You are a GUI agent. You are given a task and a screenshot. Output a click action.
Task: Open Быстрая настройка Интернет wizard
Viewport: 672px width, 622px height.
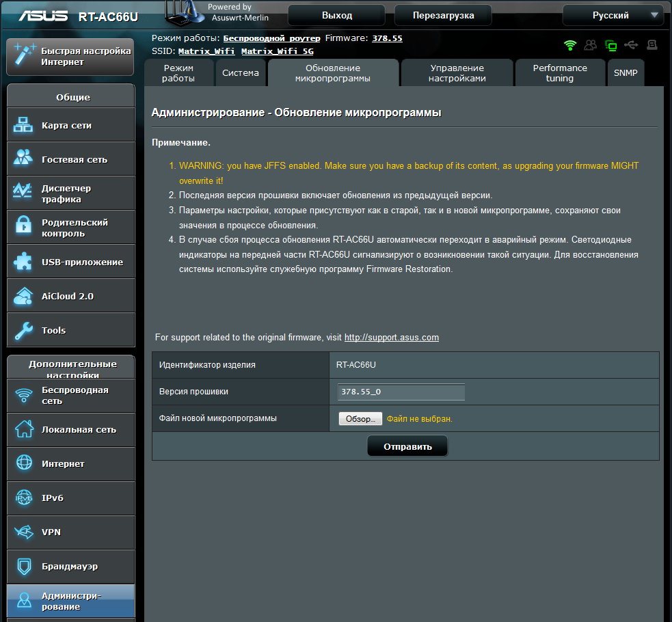pyautogui.click(x=70, y=57)
